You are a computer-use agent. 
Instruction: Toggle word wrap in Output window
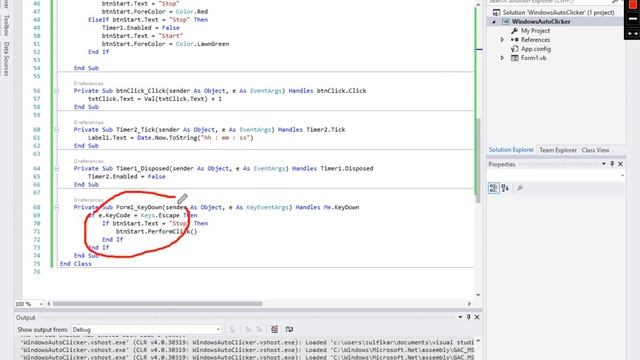(x=289, y=329)
